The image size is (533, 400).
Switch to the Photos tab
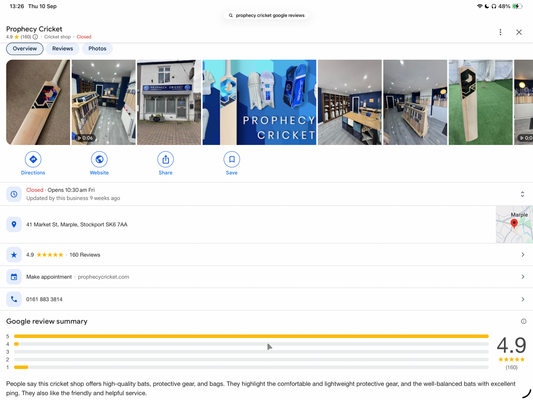click(97, 49)
